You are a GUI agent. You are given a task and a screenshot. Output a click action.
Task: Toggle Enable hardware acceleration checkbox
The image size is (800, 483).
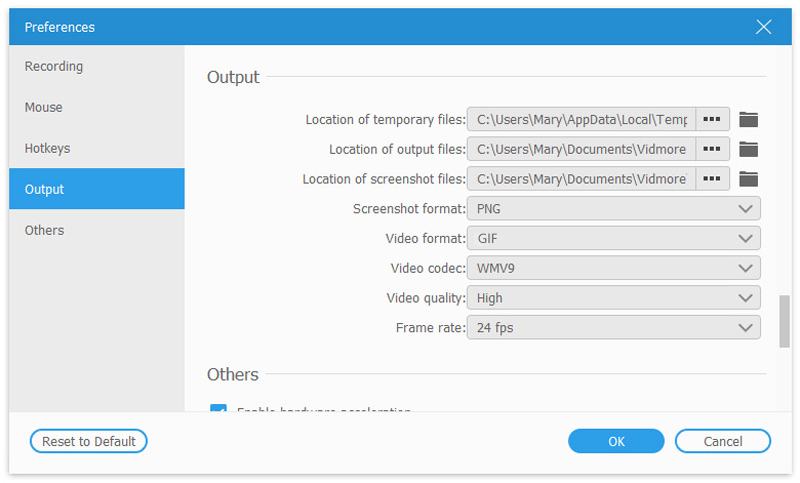point(218,410)
